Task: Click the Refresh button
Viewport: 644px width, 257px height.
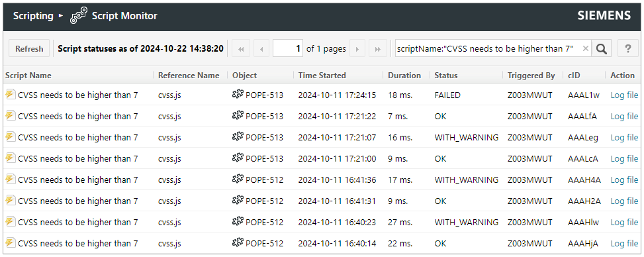Action: 29,49
